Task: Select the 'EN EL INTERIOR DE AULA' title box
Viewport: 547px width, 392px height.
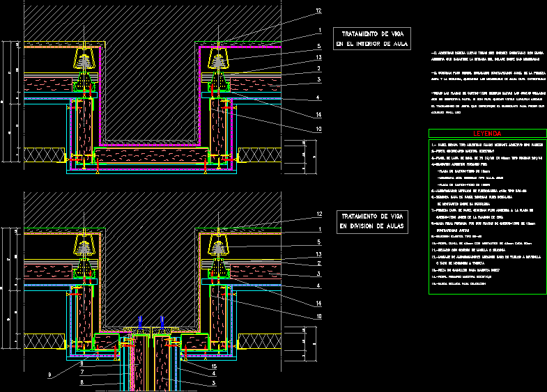Action: coord(371,39)
